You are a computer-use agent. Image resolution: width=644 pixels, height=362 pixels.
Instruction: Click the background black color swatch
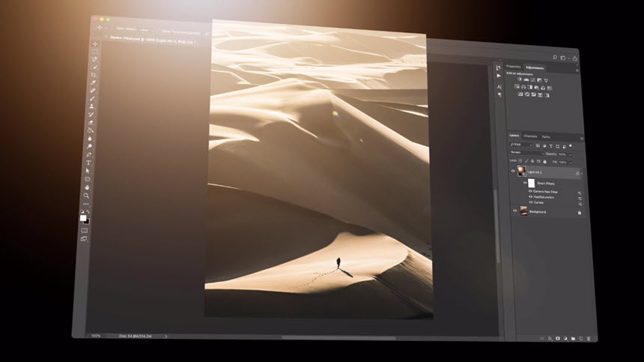(x=88, y=223)
